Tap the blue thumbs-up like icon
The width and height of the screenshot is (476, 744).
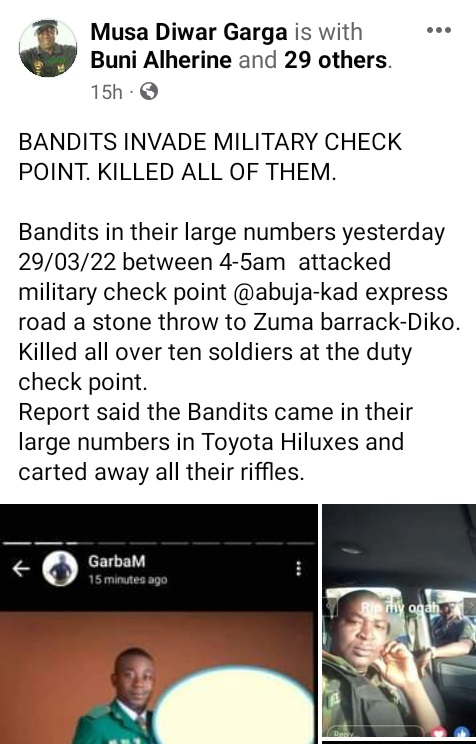pyautogui.click(x=462, y=734)
